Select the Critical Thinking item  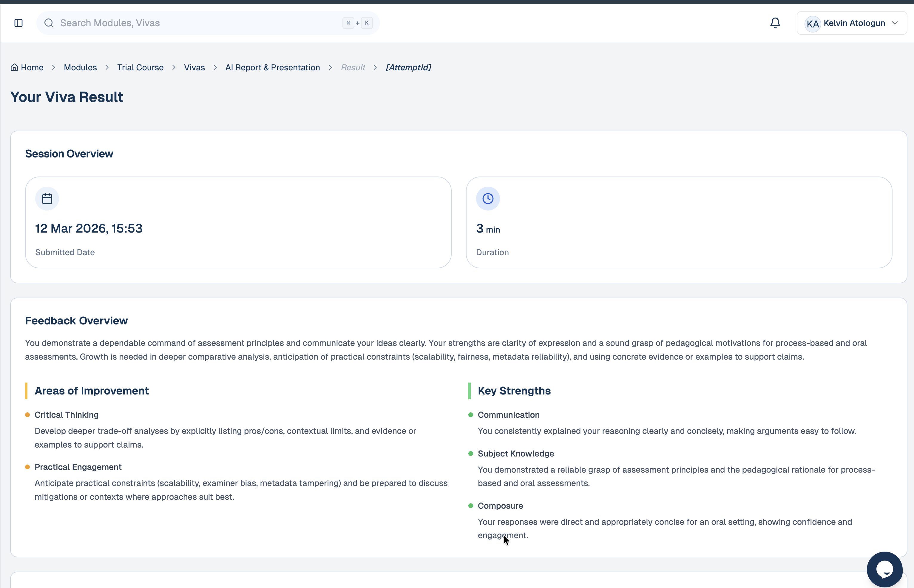click(67, 415)
